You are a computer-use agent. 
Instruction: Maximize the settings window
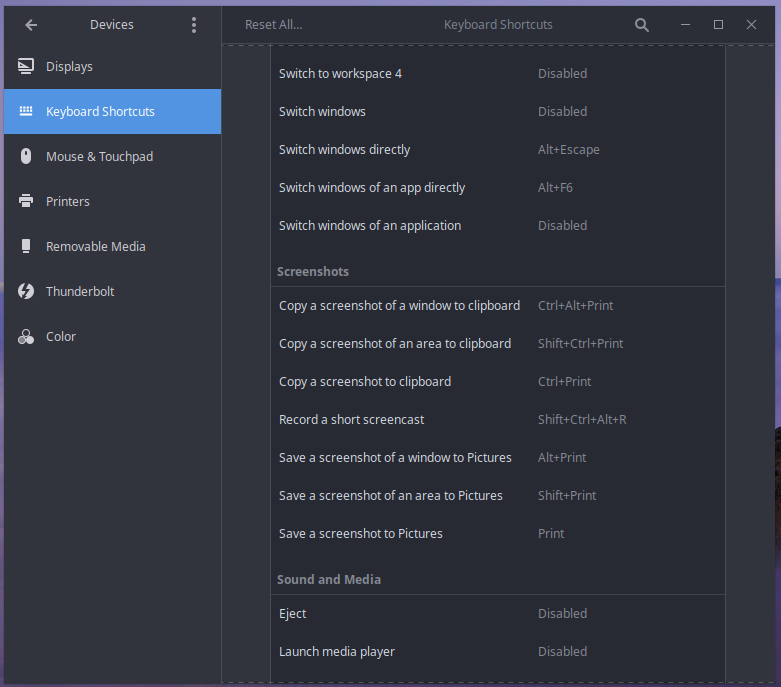click(718, 25)
